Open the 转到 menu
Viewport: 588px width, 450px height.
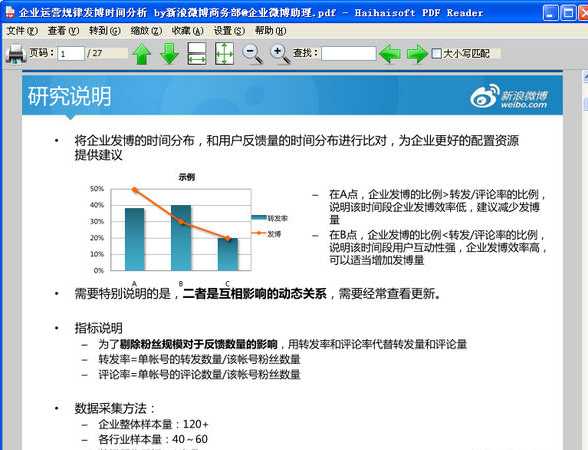pyautogui.click(x=105, y=31)
